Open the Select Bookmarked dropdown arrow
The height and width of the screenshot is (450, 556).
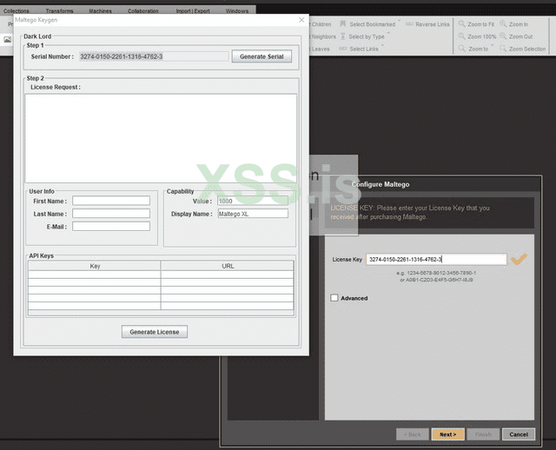tap(399, 21)
